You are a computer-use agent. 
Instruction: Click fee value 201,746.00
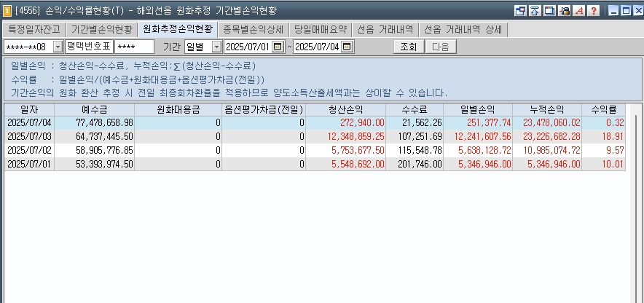coord(420,165)
